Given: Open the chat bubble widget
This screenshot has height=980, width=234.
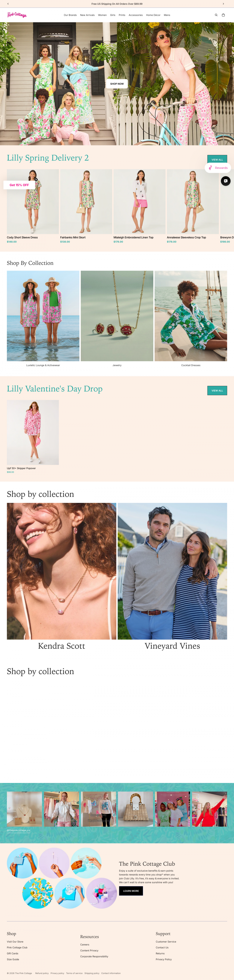Looking at the screenshot, I should 226,181.
